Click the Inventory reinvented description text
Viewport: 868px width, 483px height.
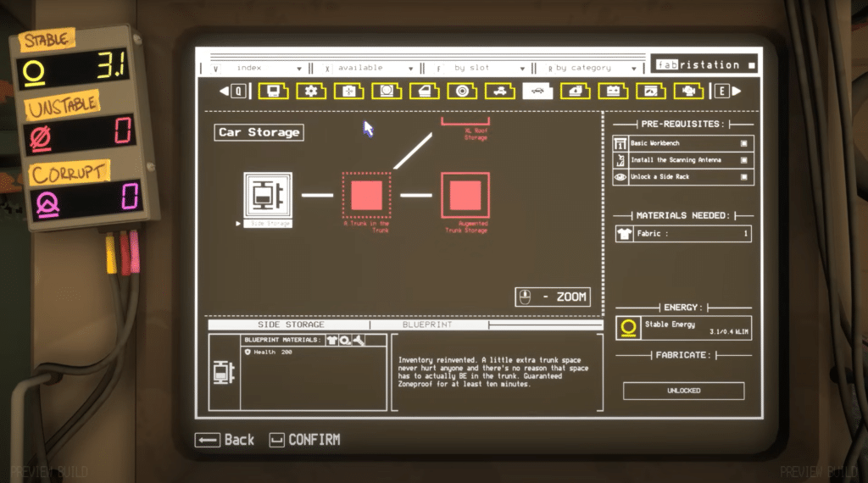pyautogui.click(x=493, y=372)
